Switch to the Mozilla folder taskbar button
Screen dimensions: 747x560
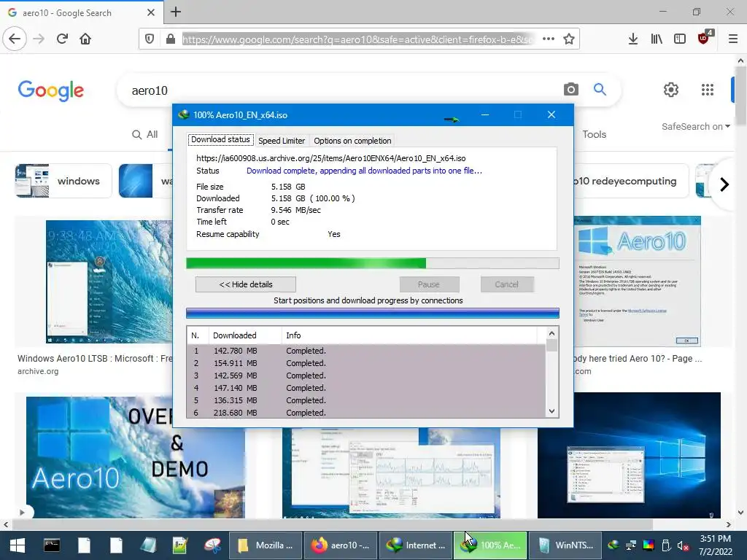266,545
